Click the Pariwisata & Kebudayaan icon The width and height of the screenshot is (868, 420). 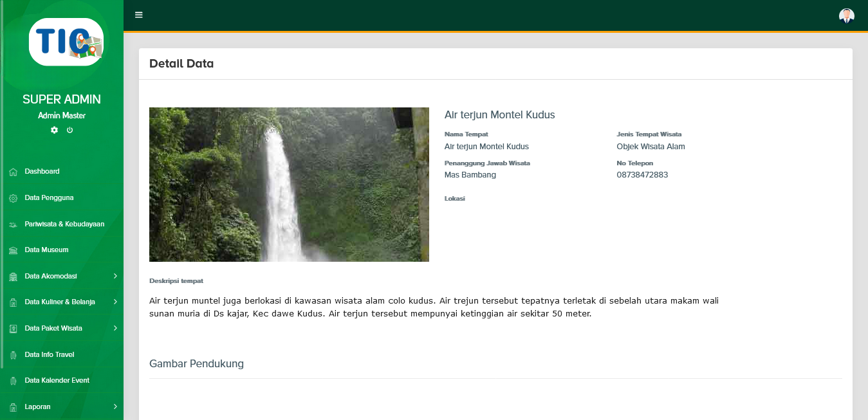pos(13,224)
